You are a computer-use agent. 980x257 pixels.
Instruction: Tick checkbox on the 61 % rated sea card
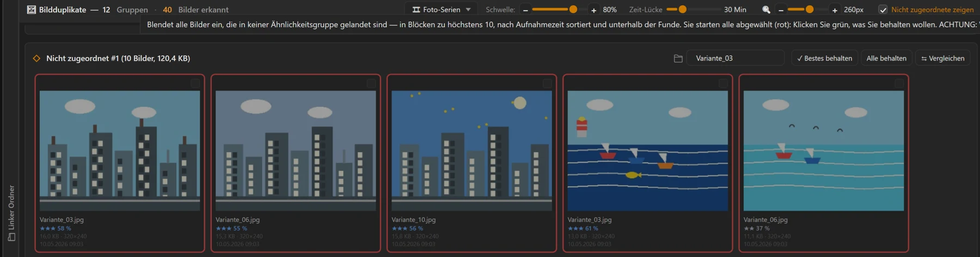click(x=723, y=83)
